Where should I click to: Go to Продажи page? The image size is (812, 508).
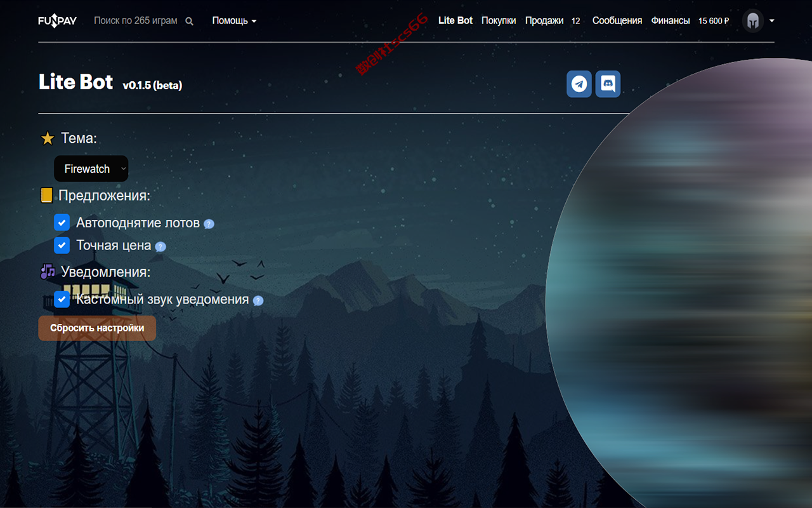click(544, 20)
